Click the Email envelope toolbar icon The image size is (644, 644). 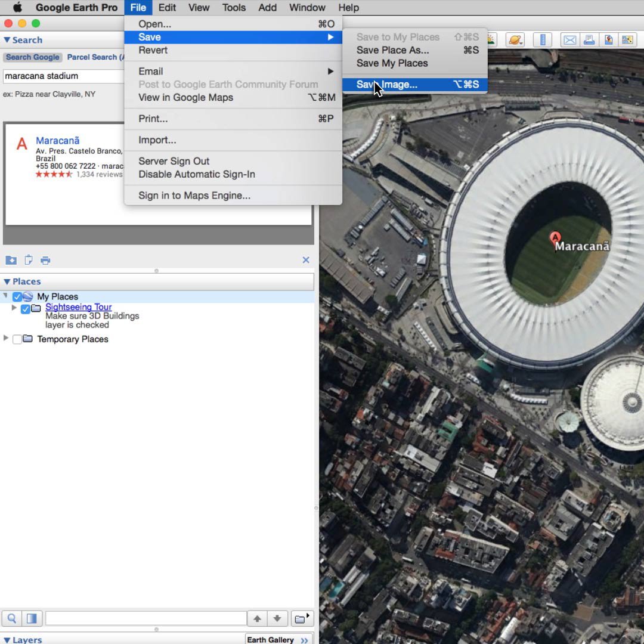click(569, 40)
